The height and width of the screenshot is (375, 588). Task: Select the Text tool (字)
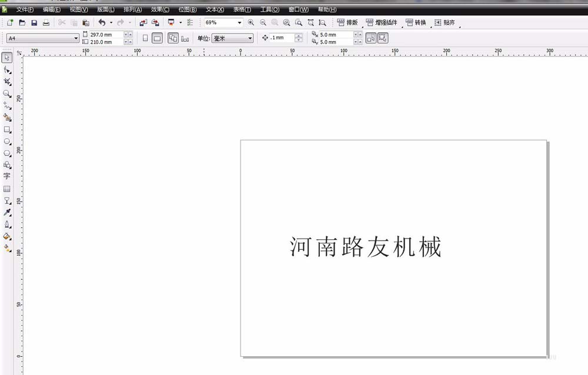click(6, 176)
